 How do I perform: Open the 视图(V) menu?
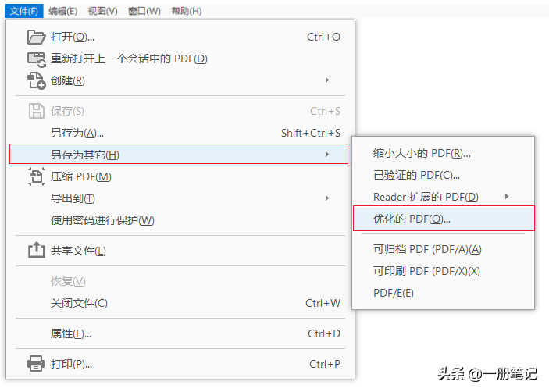103,11
